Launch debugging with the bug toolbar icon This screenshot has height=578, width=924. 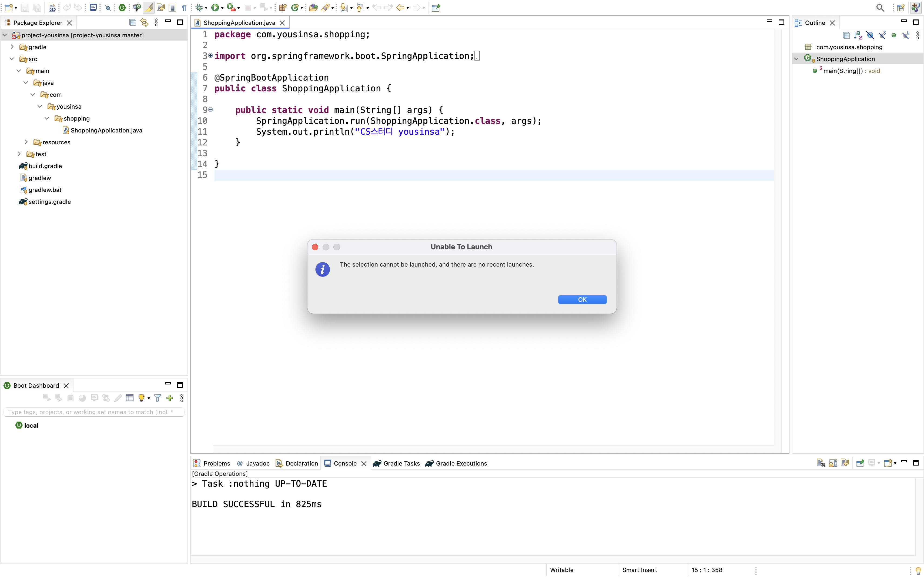199,8
